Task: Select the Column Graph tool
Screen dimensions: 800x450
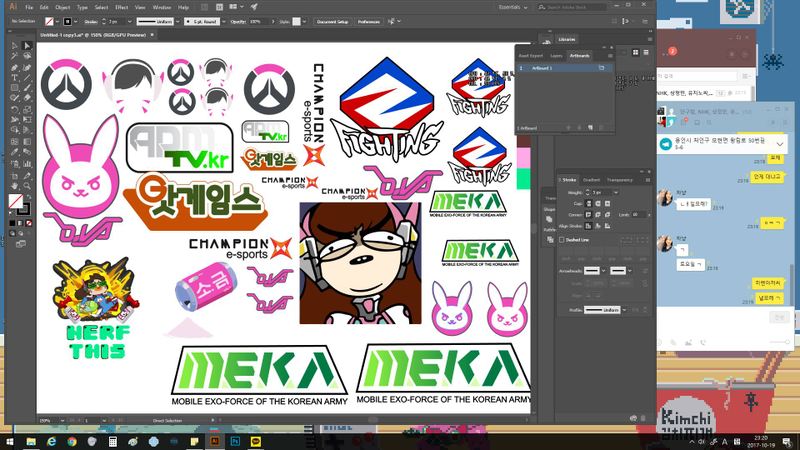Action: (27, 164)
